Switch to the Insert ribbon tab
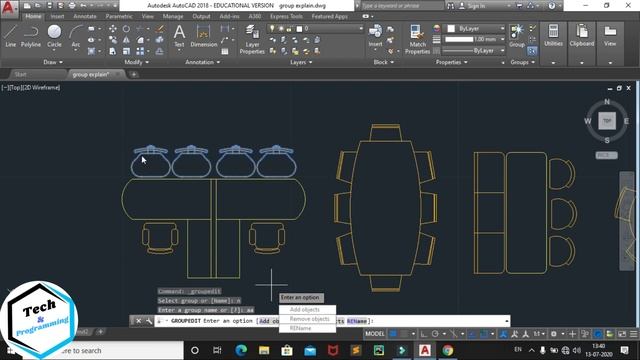The image size is (640, 360). pyautogui.click(x=57, y=16)
